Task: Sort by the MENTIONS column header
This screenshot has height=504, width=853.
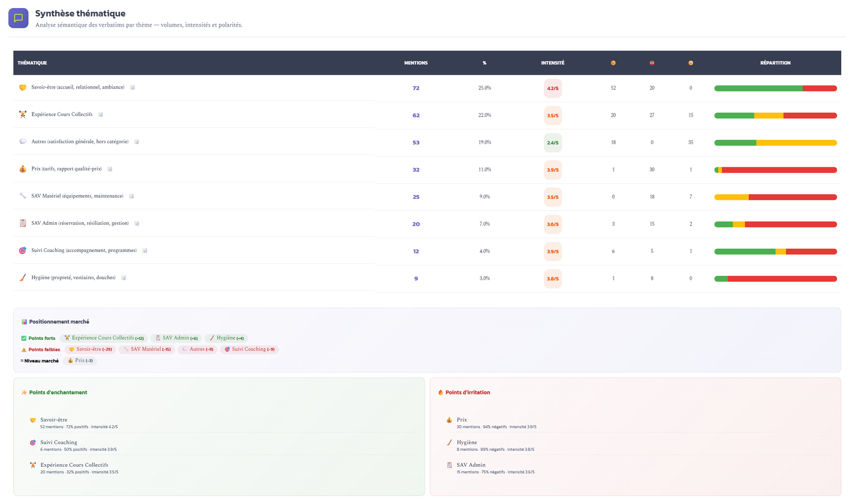Action: [416, 63]
